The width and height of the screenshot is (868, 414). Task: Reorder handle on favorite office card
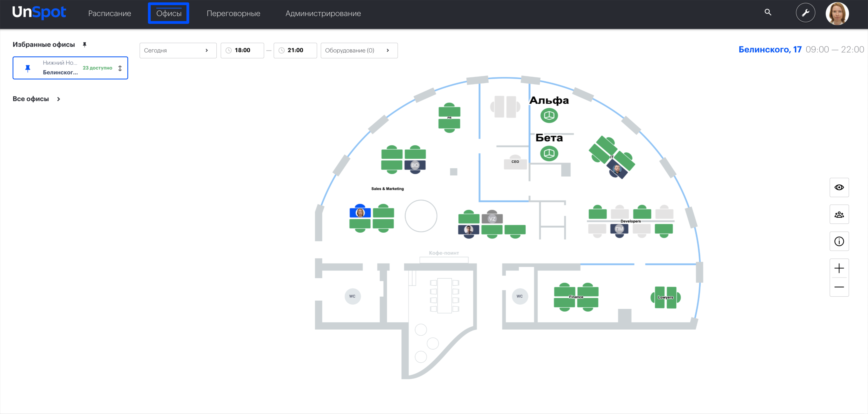coord(120,68)
